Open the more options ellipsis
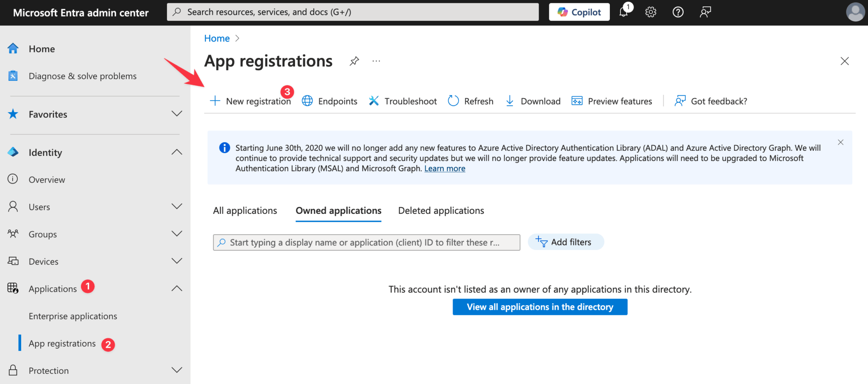Image resolution: width=868 pixels, height=384 pixels. (376, 61)
